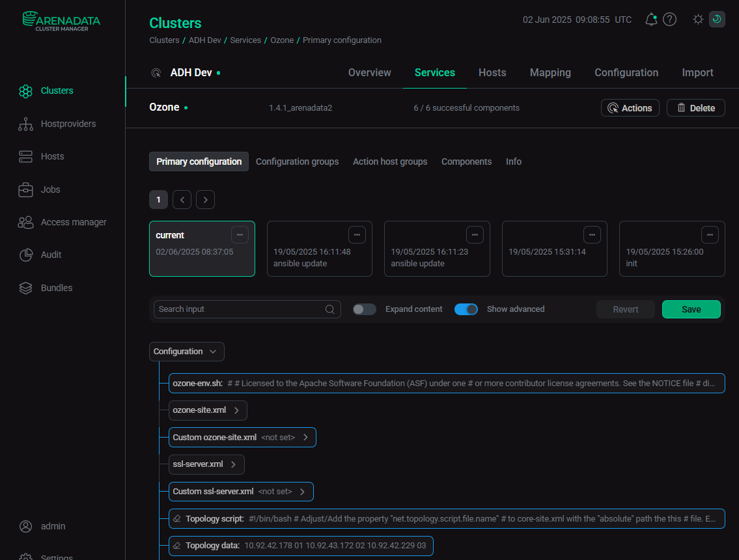The image size is (739, 560).
Task: Open the menu on the current configuration card
Action: (240, 235)
